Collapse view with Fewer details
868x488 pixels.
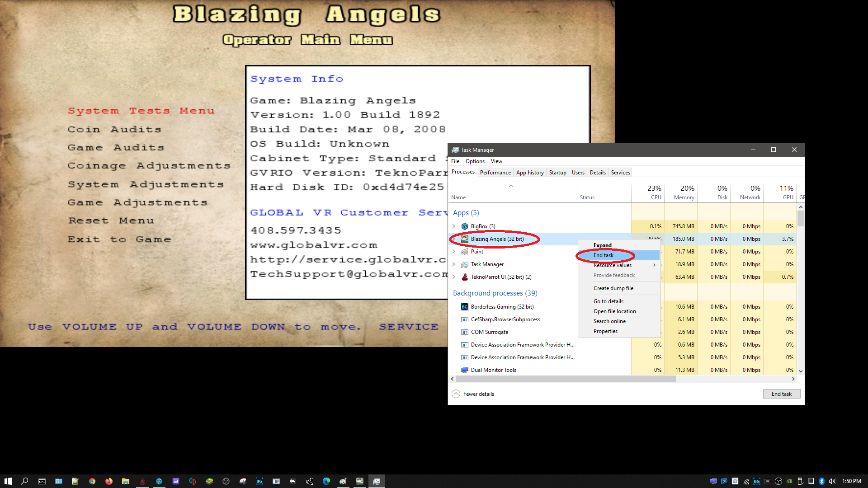click(473, 394)
